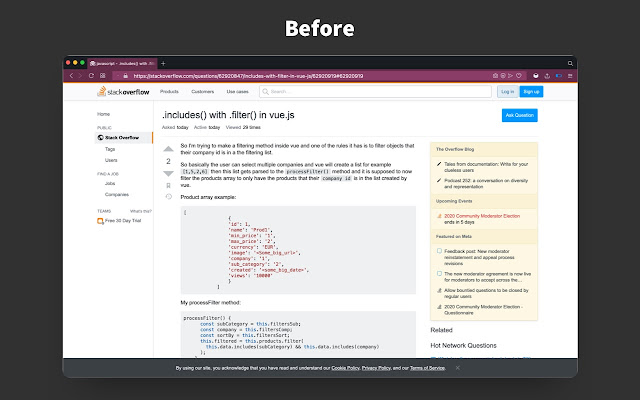Click the Product array example code block
Image resolution: width=640 pixels, height=400 pixels.
(298, 250)
